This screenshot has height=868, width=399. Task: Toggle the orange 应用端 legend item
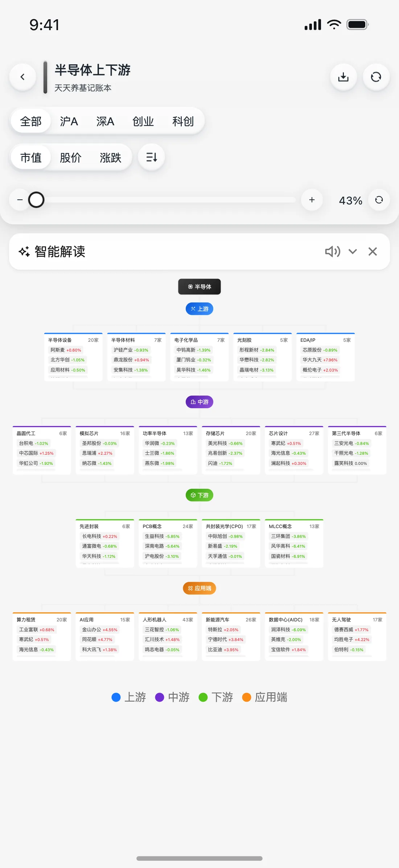[x=265, y=697]
